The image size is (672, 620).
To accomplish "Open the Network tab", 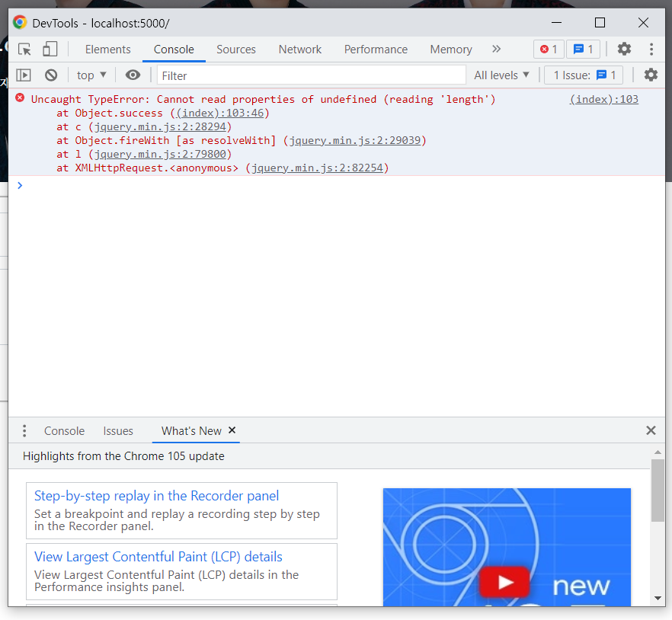I will pyautogui.click(x=299, y=50).
